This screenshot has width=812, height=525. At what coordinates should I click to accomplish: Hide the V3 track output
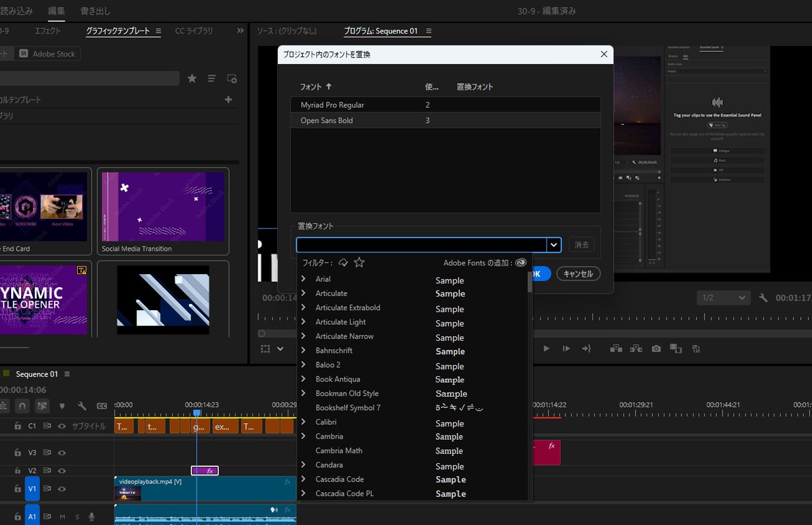point(62,453)
